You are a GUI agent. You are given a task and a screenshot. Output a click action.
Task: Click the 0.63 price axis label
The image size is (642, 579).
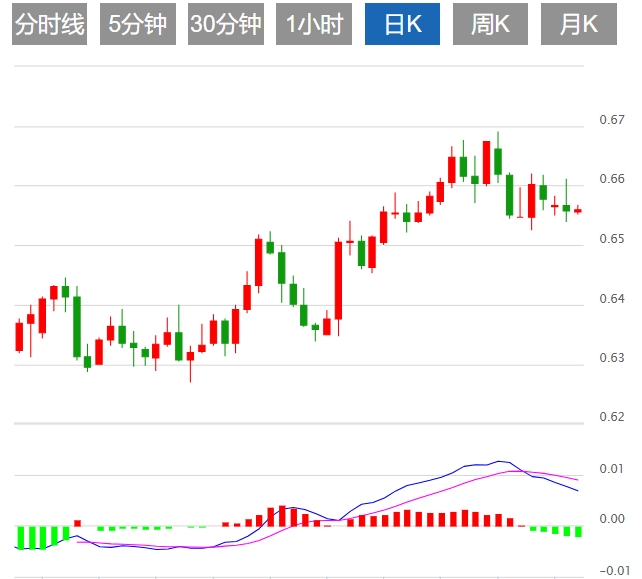[612, 357]
